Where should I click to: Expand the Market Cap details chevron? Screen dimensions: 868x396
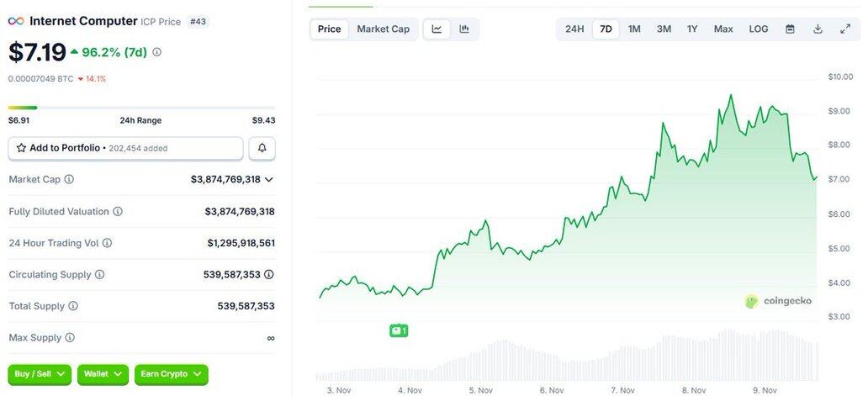[x=269, y=179]
